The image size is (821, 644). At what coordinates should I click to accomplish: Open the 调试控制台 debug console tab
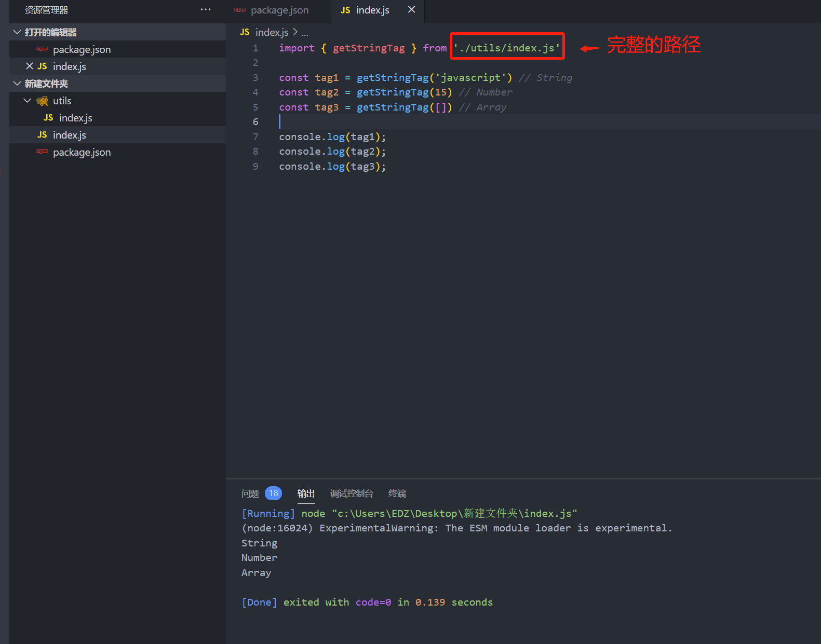pyautogui.click(x=352, y=494)
